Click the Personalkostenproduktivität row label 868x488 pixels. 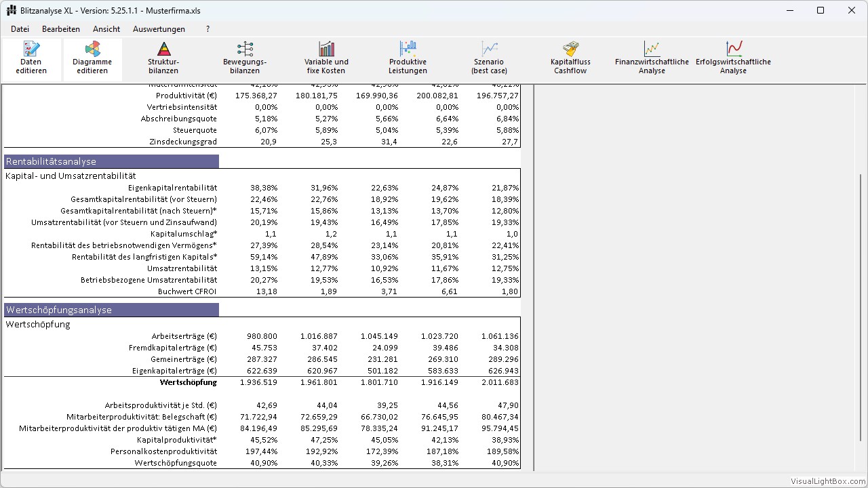tap(164, 451)
